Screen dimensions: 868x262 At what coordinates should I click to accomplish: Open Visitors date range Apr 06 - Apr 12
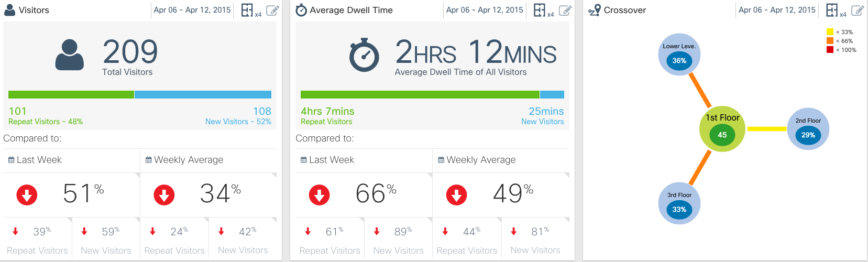point(192,10)
